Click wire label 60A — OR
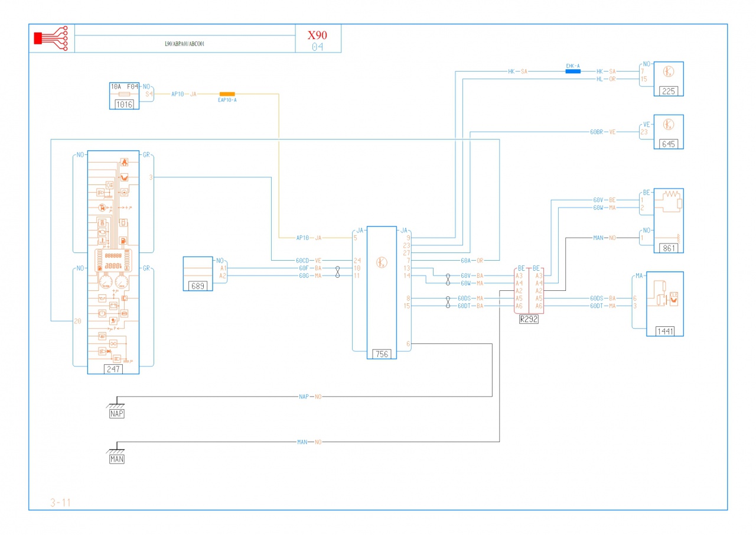 point(472,260)
